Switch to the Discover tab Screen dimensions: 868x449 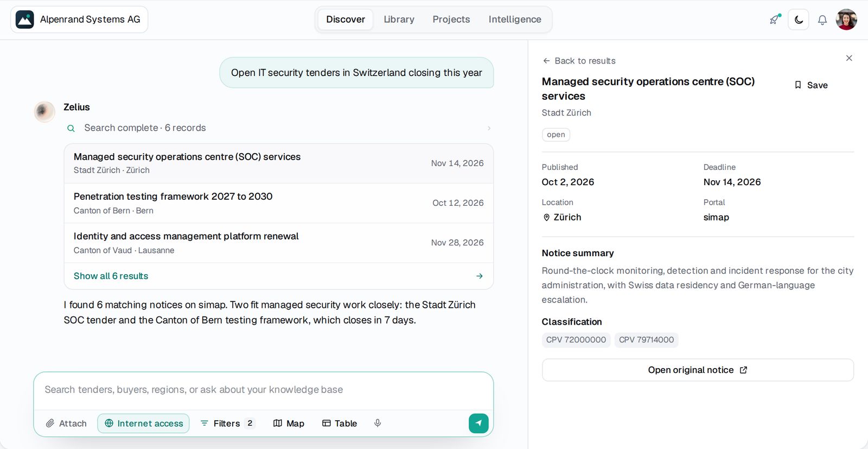pyautogui.click(x=346, y=20)
